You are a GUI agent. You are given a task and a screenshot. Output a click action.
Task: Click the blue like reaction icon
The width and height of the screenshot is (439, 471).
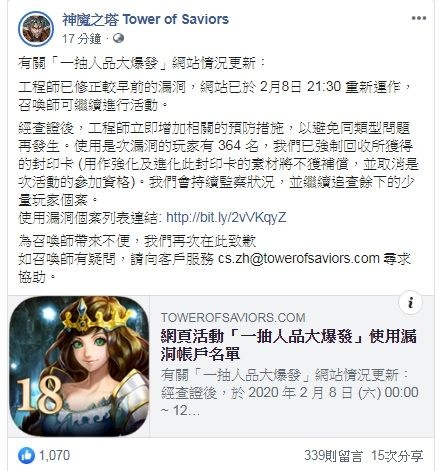pos(27,455)
